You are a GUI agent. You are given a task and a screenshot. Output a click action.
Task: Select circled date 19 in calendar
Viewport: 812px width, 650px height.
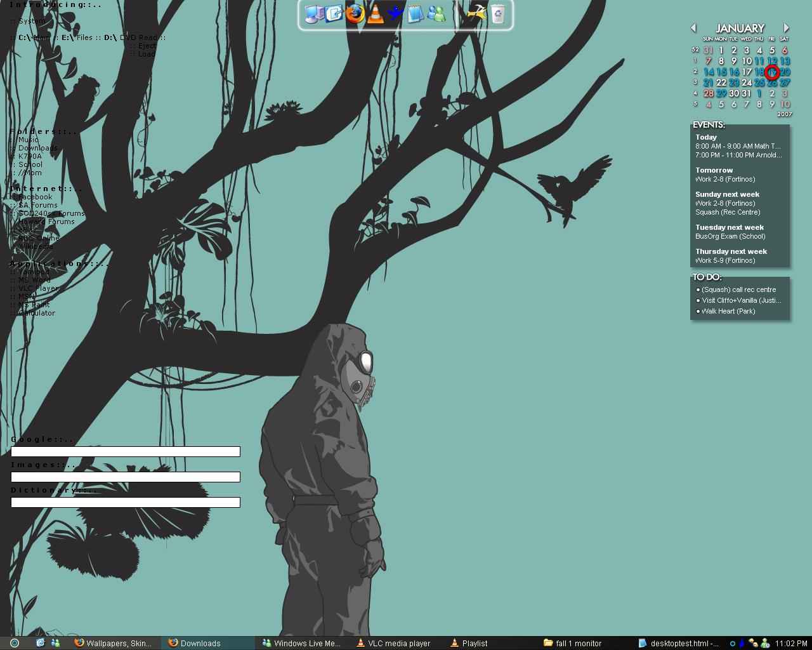[x=772, y=72]
